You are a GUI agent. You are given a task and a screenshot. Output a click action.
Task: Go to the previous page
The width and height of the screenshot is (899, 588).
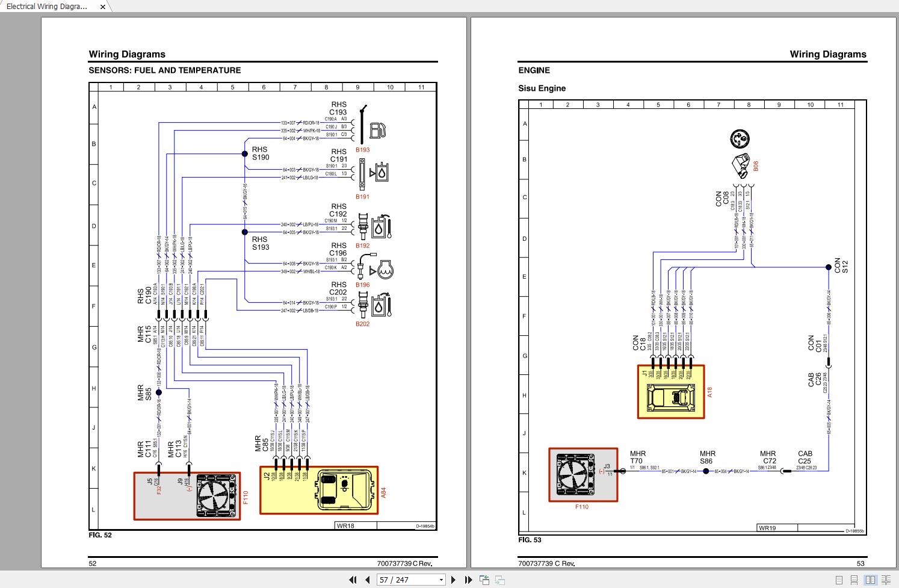[367, 580]
